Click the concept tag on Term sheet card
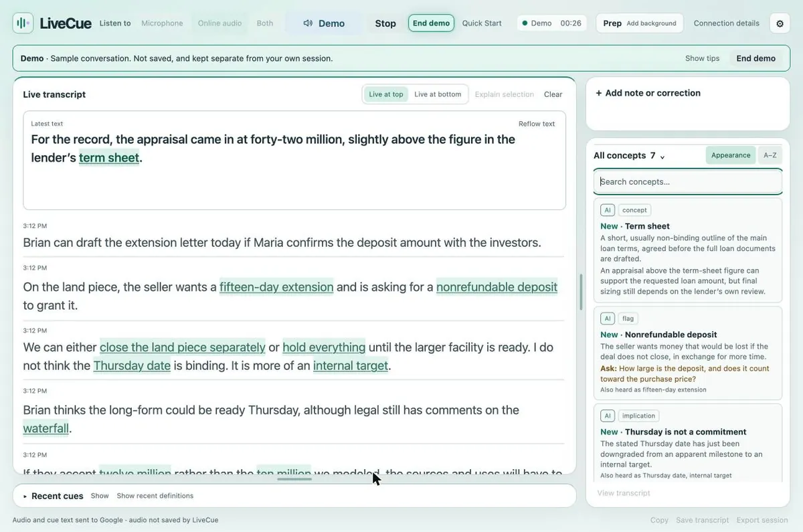 pos(634,210)
